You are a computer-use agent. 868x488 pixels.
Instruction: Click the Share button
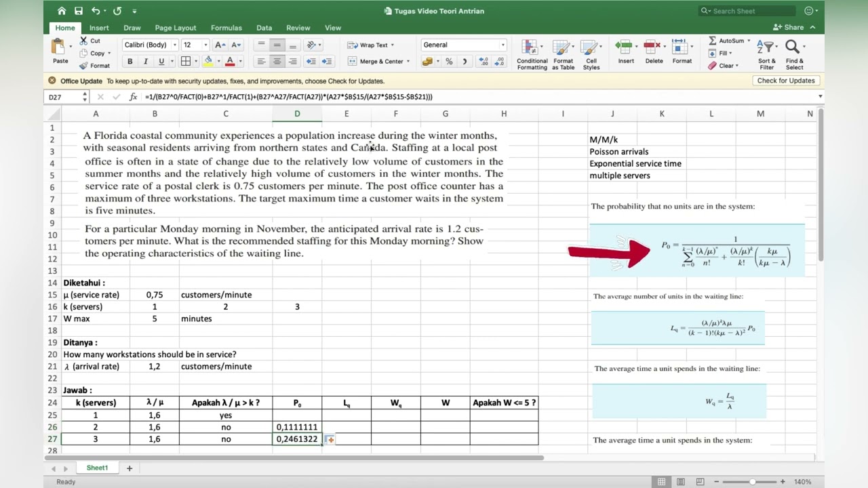click(x=789, y=28)
